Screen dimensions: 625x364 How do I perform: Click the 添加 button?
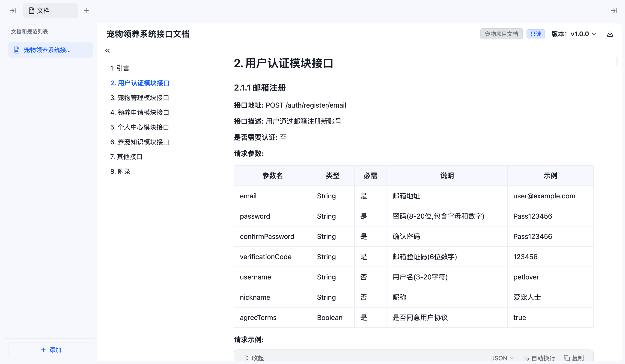(51, 350)
